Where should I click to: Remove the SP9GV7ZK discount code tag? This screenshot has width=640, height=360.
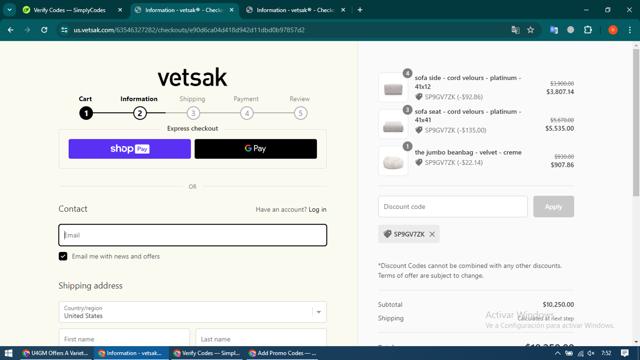(x=432, y=234)
